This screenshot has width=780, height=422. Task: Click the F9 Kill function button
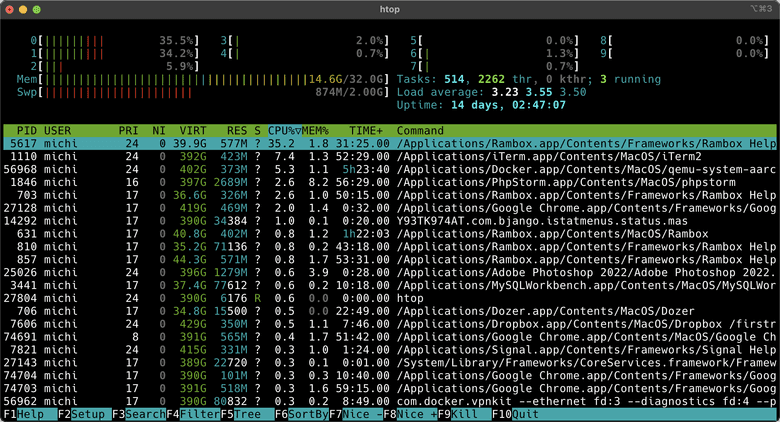click(x=464, y=414)
